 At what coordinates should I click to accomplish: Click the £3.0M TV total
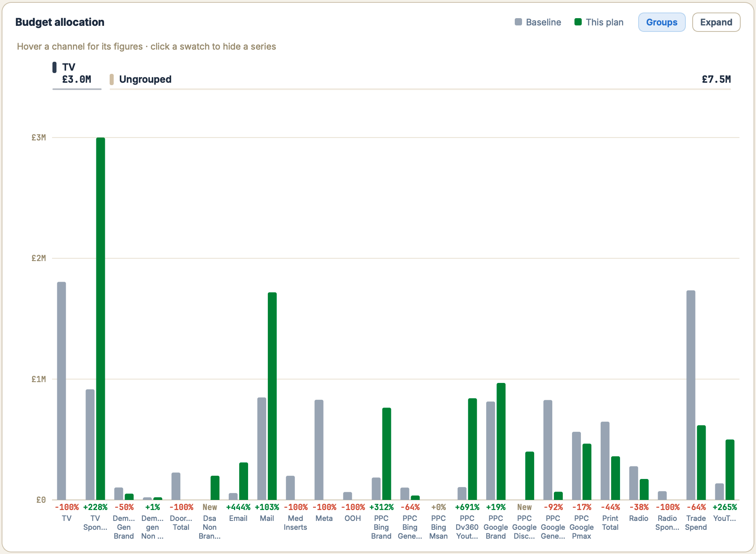point(77,79)
